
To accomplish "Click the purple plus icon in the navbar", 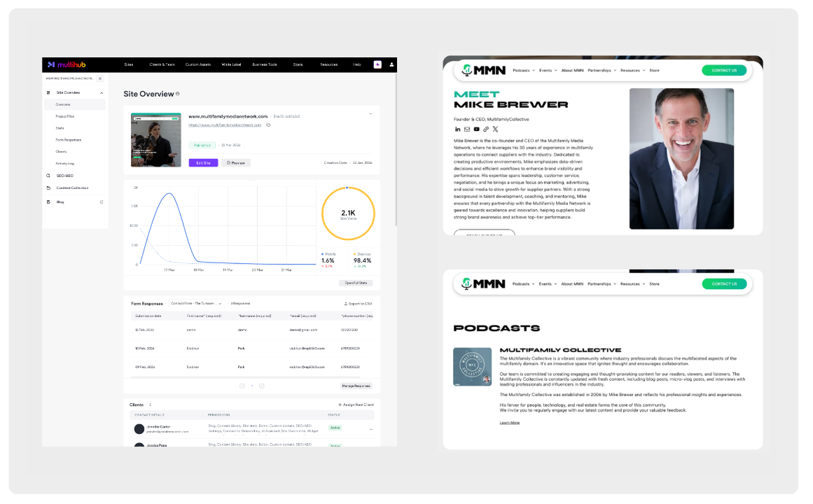I will click(x=377, y=64).
